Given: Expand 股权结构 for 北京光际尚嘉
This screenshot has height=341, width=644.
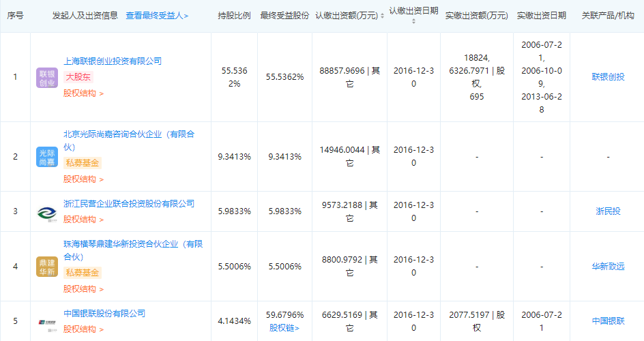Looking at the screenshot, I should tap(83, 179).
